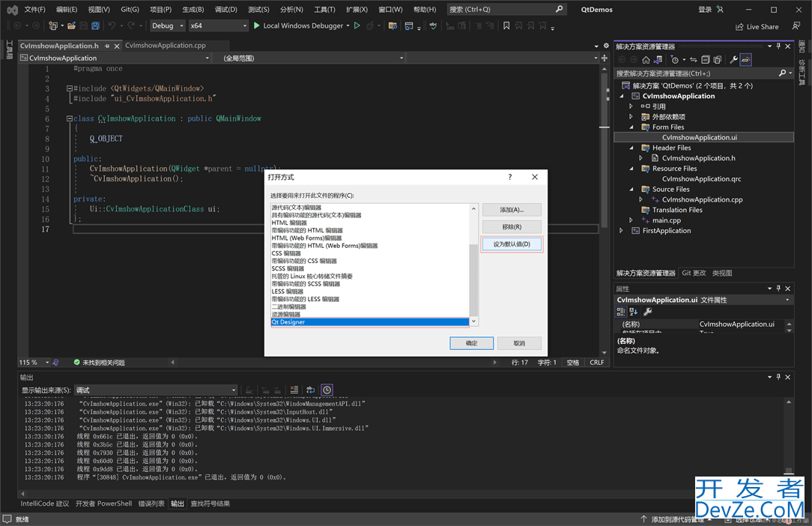Open the Git(G) menu
This screenshot has width=812, height=526.
130,9
